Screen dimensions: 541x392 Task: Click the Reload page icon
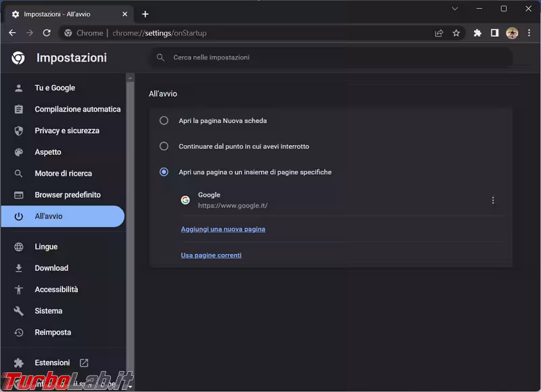pyautogui.click(x=47, y=32)
